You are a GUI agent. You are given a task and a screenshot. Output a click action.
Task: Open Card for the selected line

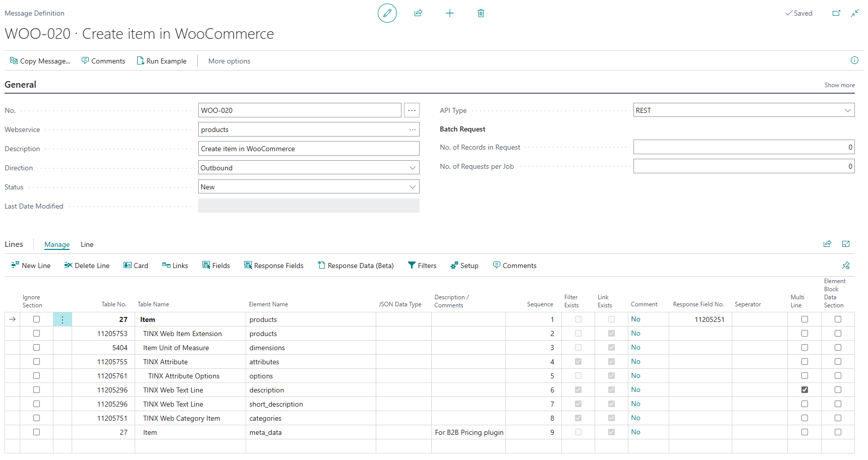pos(136,266)
